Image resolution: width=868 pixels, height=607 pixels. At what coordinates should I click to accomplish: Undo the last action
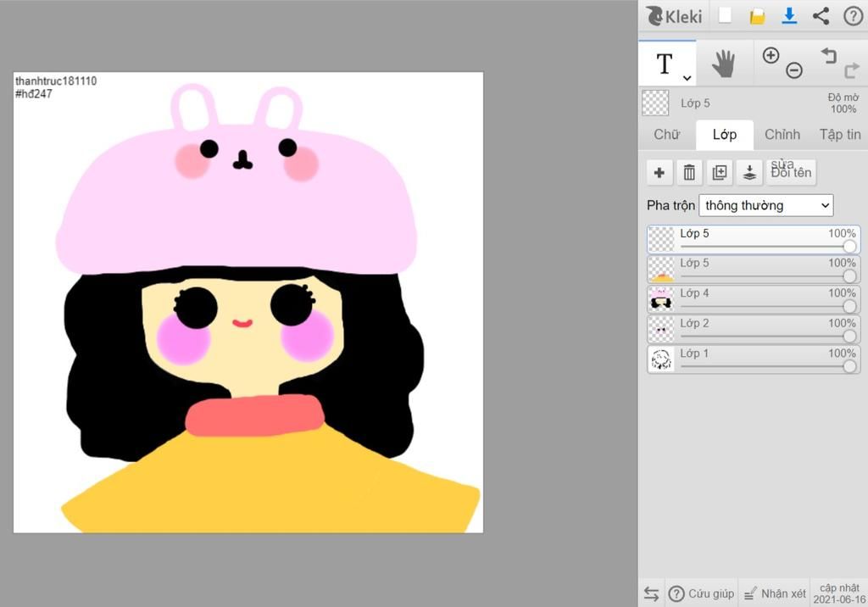click(x=829, y=55)
